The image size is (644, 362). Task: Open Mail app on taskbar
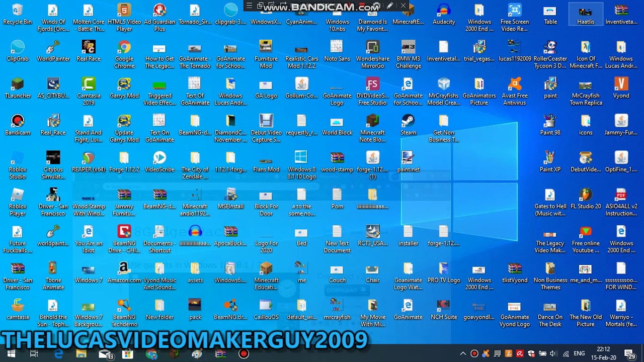(105, 353)
